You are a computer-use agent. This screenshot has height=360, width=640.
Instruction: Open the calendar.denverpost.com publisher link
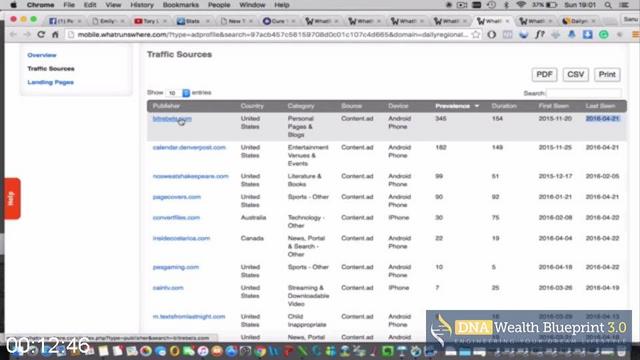(189, 147)
